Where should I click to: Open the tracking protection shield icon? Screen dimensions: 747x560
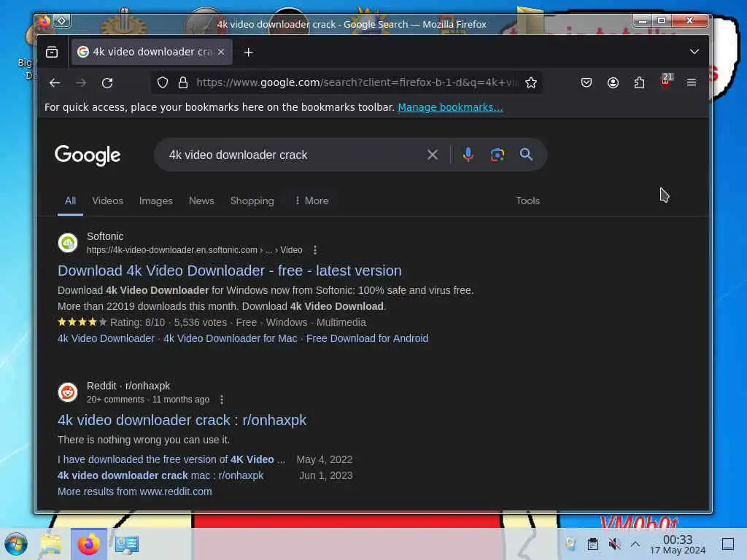tap(163, 83)
